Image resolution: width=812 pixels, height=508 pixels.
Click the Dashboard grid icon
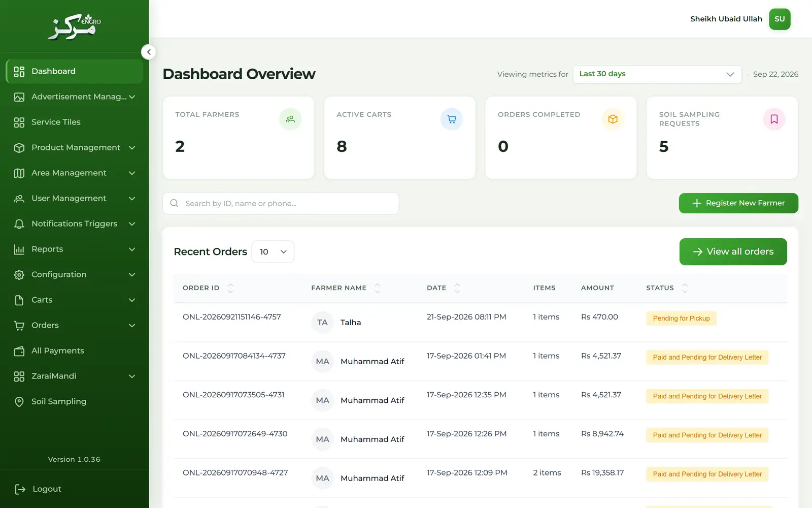(19, 72)
